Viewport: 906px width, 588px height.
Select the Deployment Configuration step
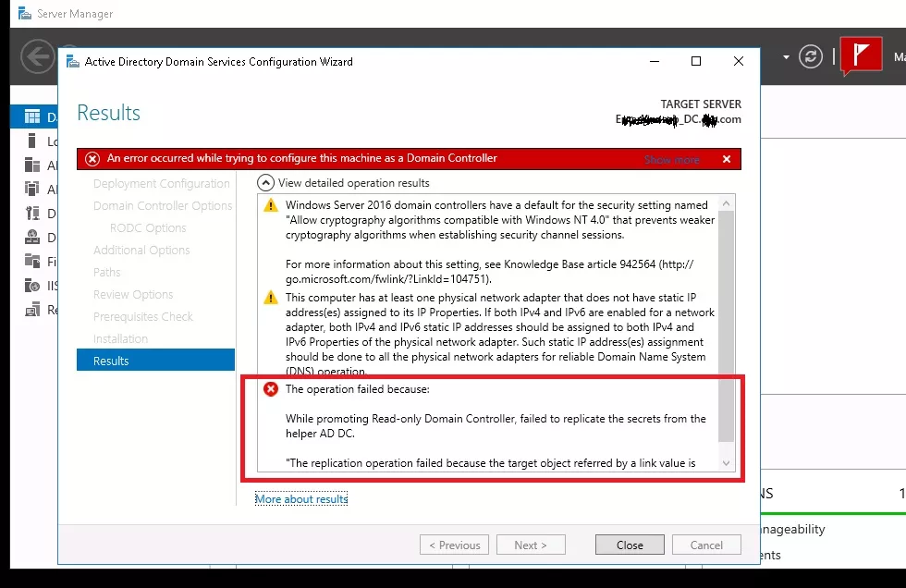[x=161, y=184]
